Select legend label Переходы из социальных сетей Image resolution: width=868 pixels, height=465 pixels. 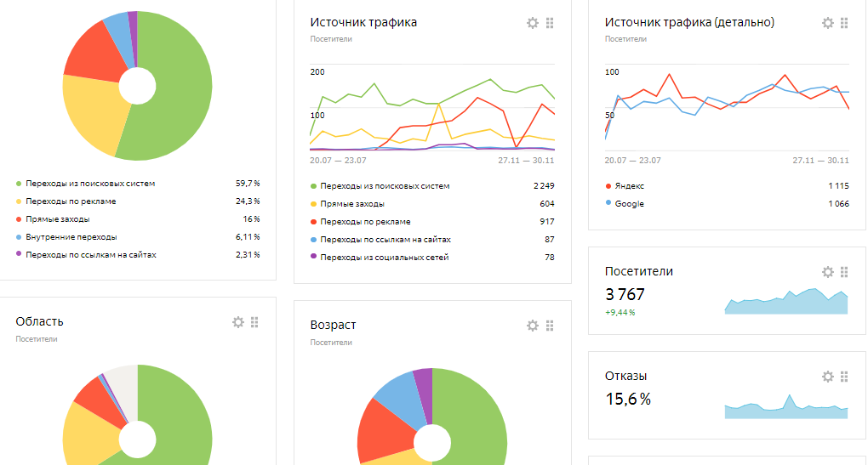pos(384,257)
